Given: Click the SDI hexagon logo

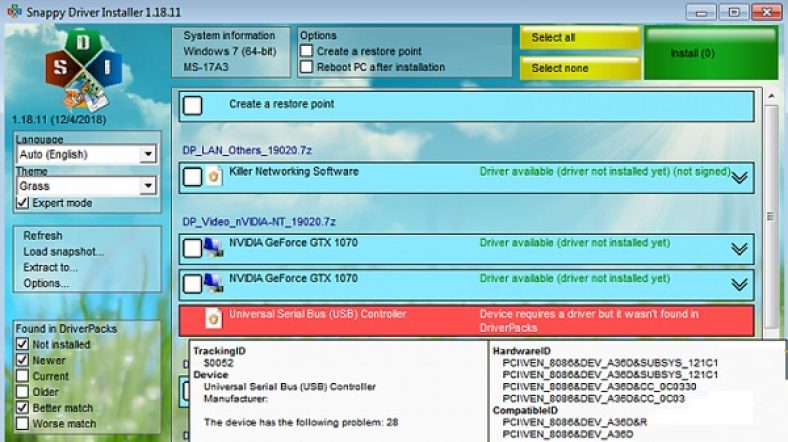Looking at the screenshot, I should 83,69.
